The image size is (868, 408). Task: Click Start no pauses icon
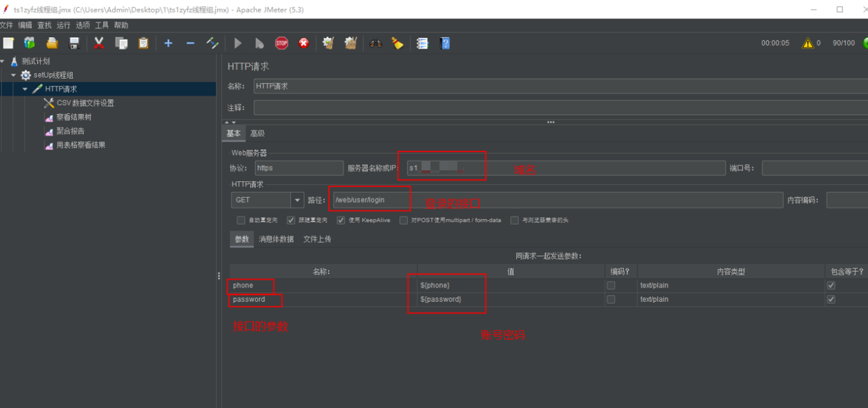pyautogui.click(x=259, y=43)
